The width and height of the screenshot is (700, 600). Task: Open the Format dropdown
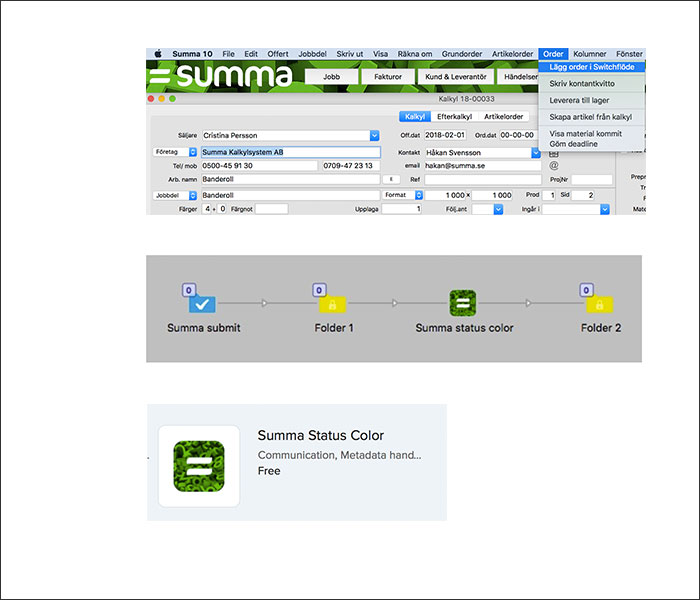(419, 195)
